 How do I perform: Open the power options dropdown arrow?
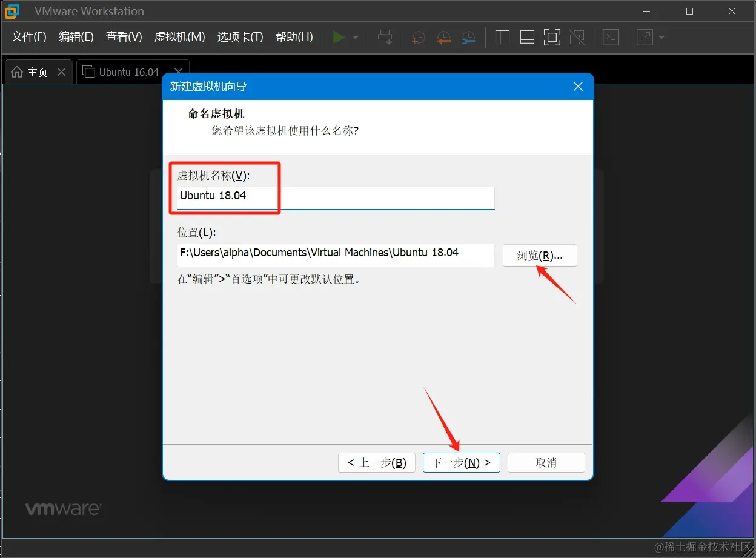pyautogui.click(x=356, y=38)
